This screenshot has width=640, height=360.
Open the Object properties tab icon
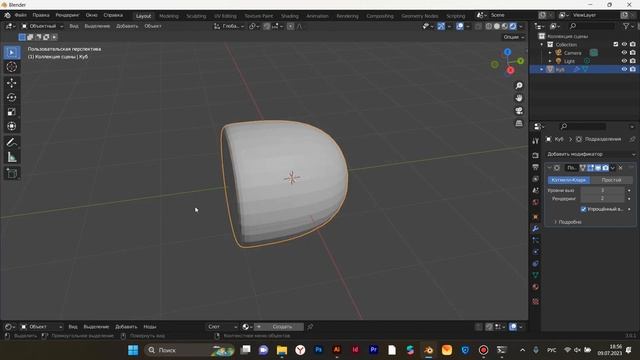point(535,217)
